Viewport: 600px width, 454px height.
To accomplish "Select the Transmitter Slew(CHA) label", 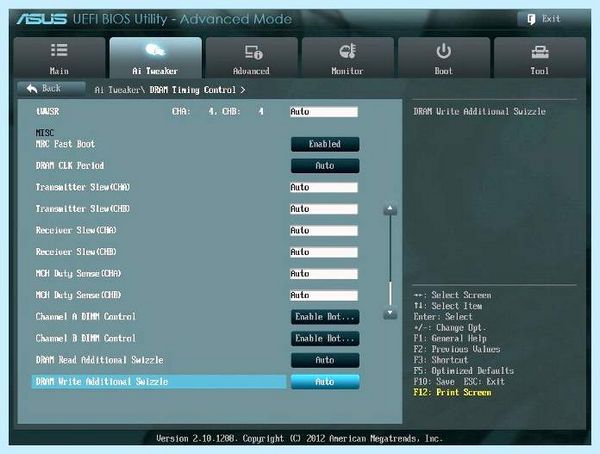I will tap(83, 187).
